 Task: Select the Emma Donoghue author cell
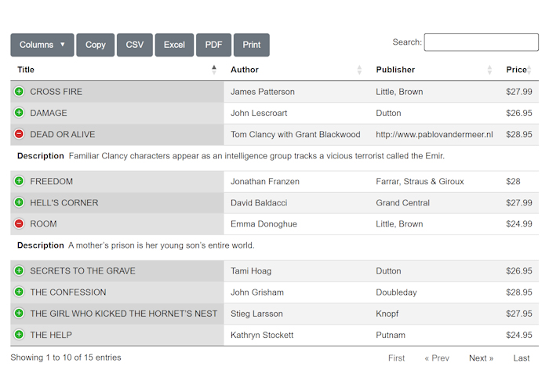296,224
